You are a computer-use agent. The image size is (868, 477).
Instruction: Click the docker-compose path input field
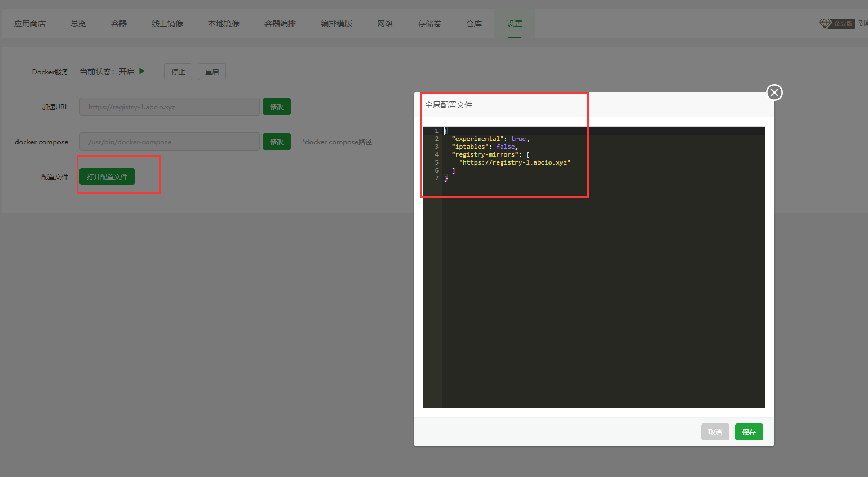(169, 142)
